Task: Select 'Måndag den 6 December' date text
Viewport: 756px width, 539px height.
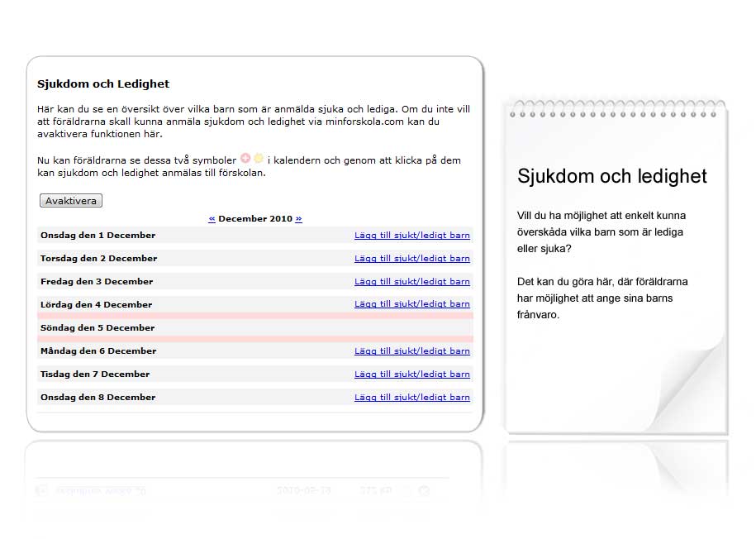Action: click(98, 351)
